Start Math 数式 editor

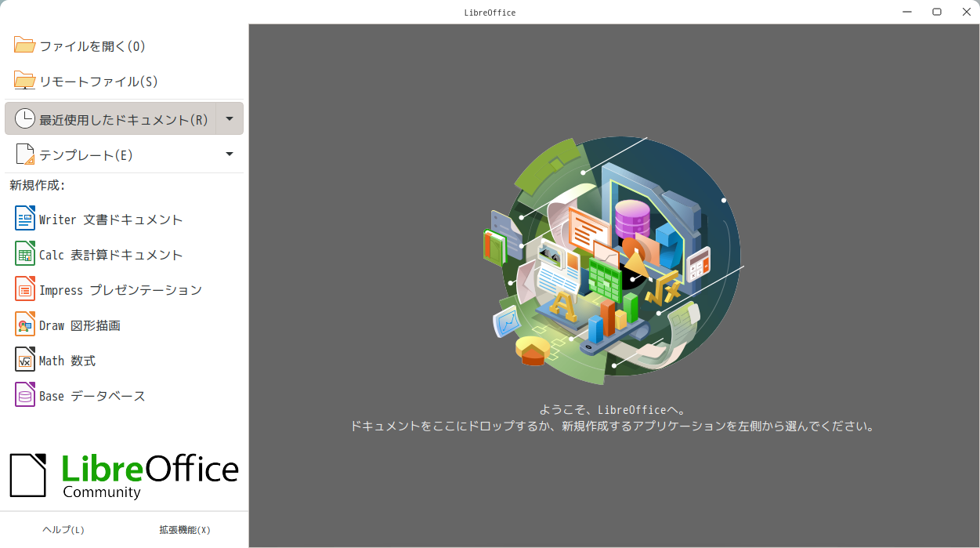[x=124, y=361]
